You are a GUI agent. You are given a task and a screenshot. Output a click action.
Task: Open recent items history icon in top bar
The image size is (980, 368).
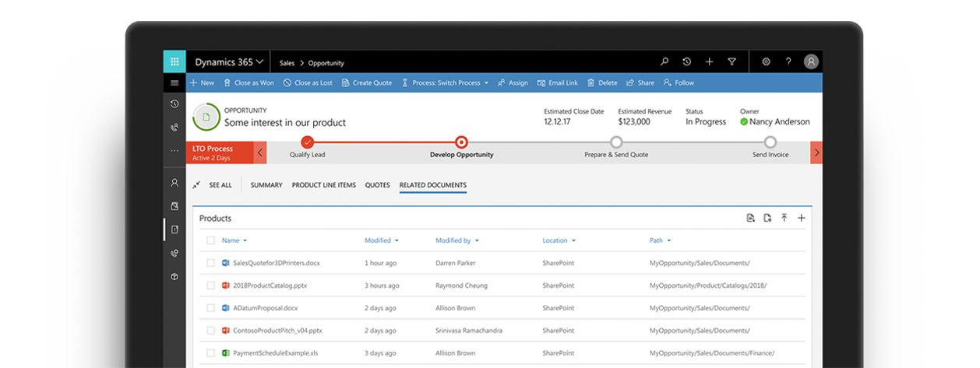[x=686, y=62]
